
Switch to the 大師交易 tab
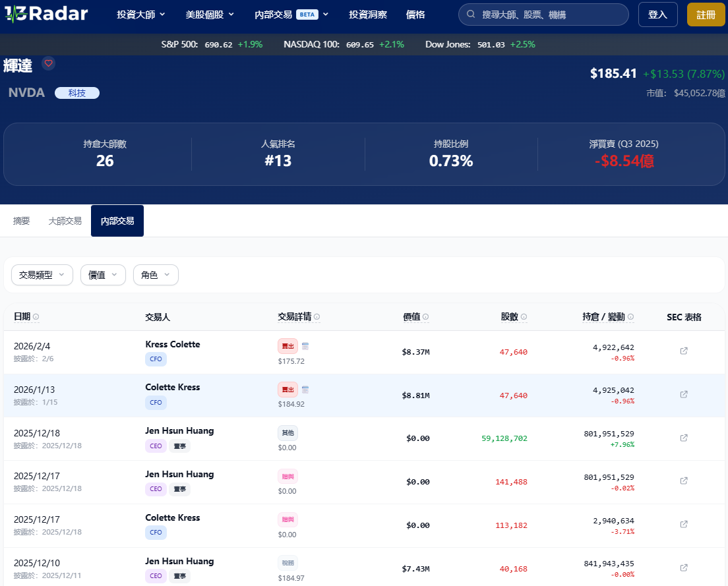[x=65, y=221]
